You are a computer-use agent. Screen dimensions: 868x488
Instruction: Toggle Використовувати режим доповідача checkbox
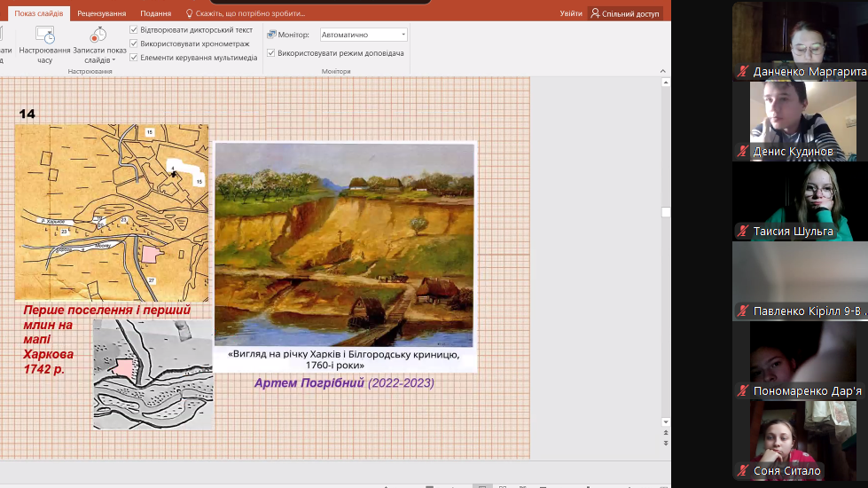(x=270, y=53)
